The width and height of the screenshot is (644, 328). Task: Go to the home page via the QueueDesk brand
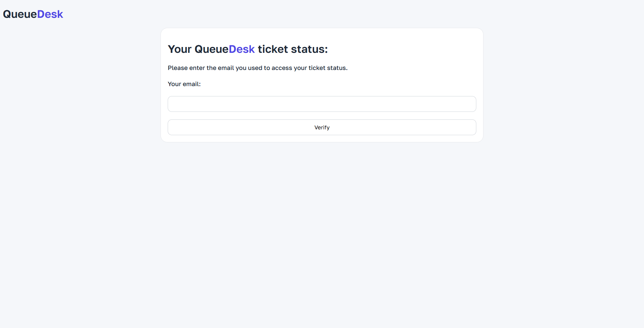(33, 14)
